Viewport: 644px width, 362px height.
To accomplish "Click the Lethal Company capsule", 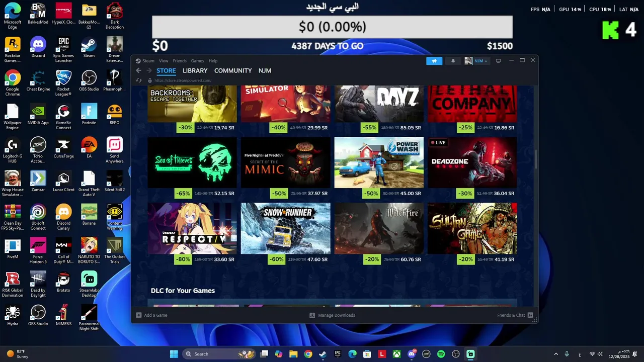I will click(472, 104).
